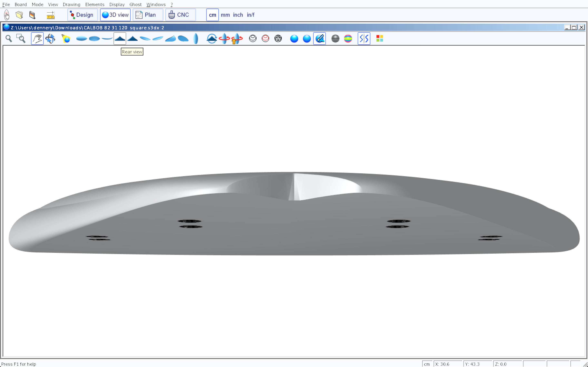Open the Elements menu
This screenshot has width=588, height=367.
tap(95, 4)
